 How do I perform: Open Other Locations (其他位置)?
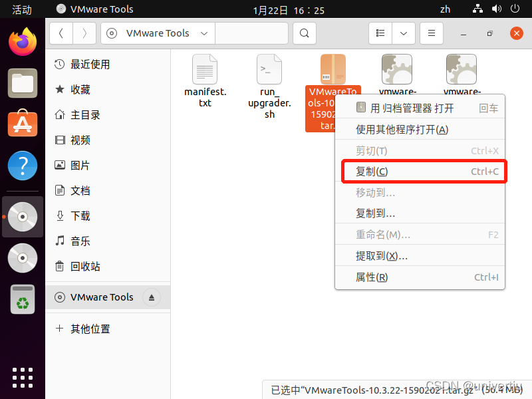[x=108, y=329]
